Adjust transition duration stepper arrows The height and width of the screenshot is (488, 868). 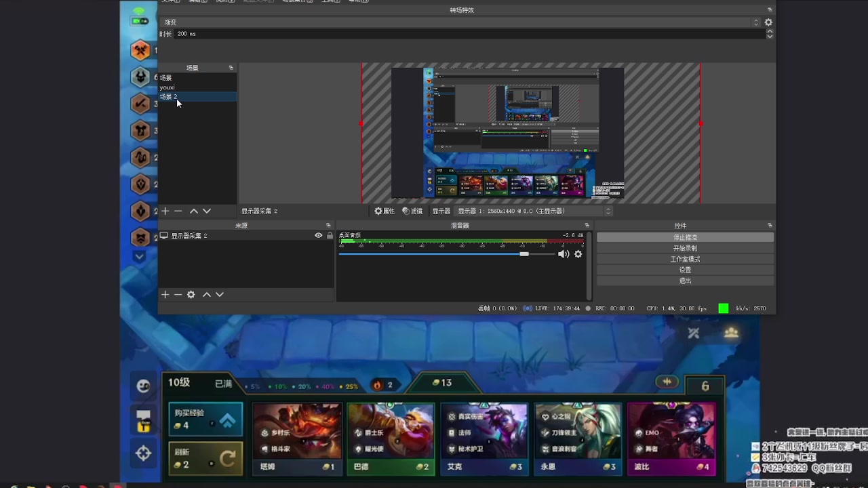coord(770,34)
